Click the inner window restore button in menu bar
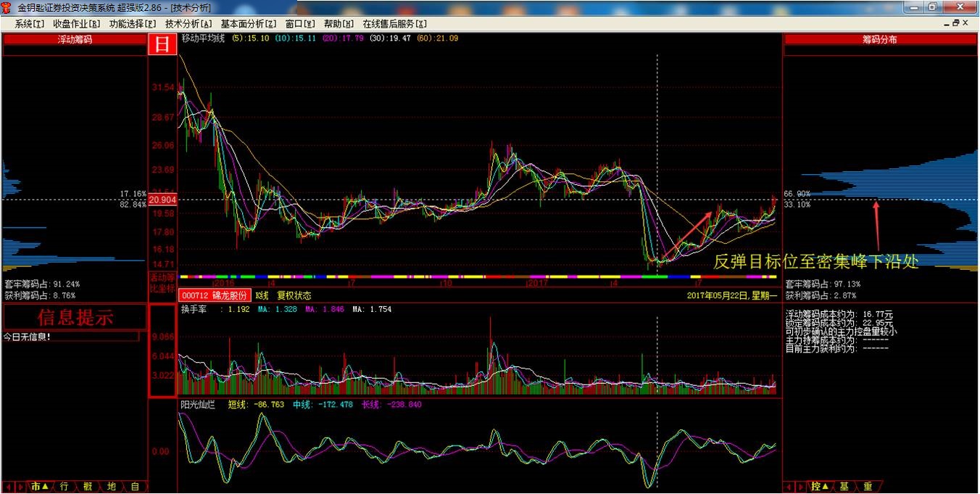Viewport: 980px width, 494px height. (957, 23)
